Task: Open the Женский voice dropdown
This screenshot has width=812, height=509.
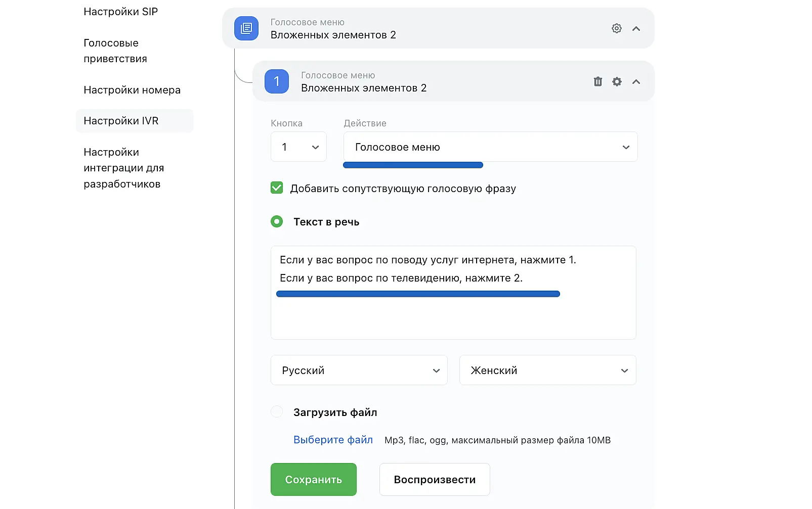Action: [x=547, y=371]
